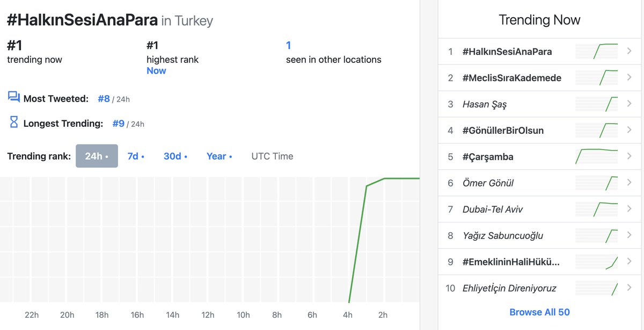The width and height of the screenshot is (644, 330).
Task: Open the Ehliyetİçin Direniyoruz trend
Action: (509, 289)
